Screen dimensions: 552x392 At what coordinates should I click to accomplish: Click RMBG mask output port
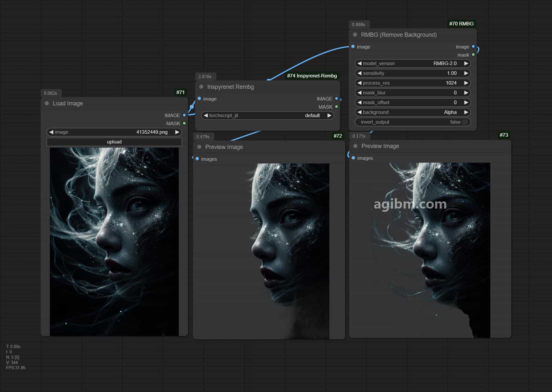473,55
